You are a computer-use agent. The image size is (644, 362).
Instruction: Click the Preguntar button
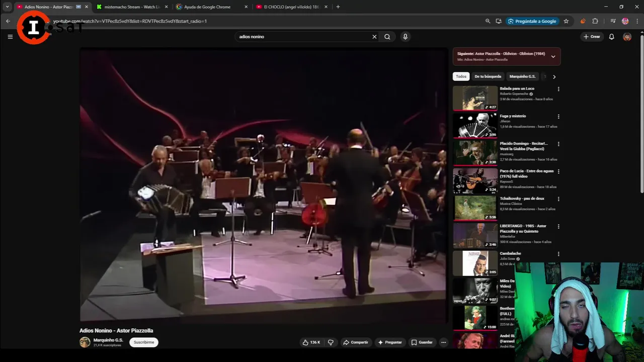(390, 342)
